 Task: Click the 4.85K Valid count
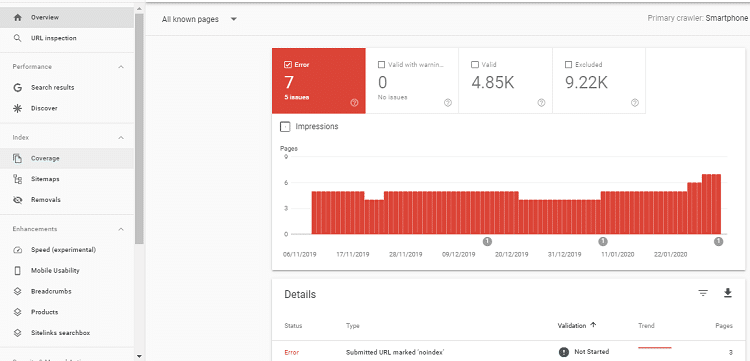[x=493, y=83]
